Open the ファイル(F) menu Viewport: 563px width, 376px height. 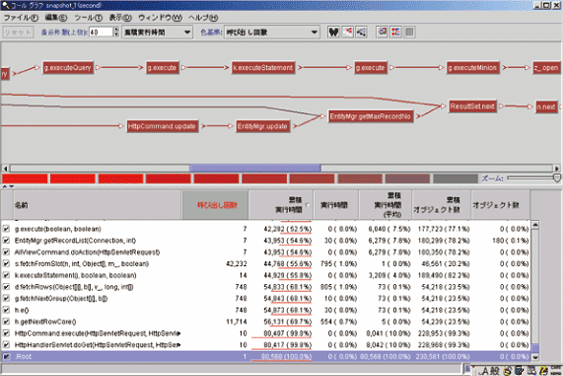point(21,18)
